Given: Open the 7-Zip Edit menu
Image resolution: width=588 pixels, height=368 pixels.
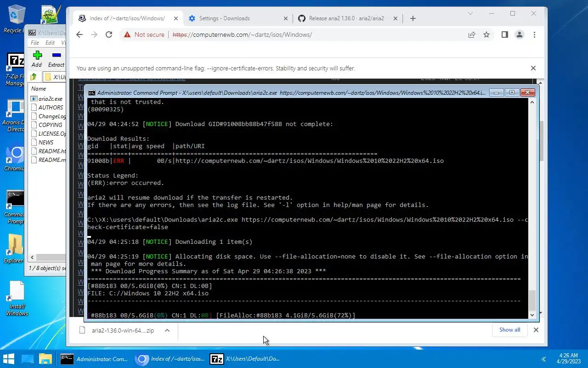Looking at the screenshot, I should (x=50, y=43).
